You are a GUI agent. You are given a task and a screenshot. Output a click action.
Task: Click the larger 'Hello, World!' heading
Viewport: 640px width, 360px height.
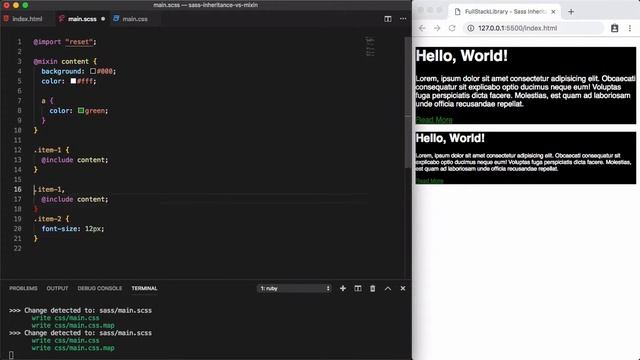coord(462,56)
